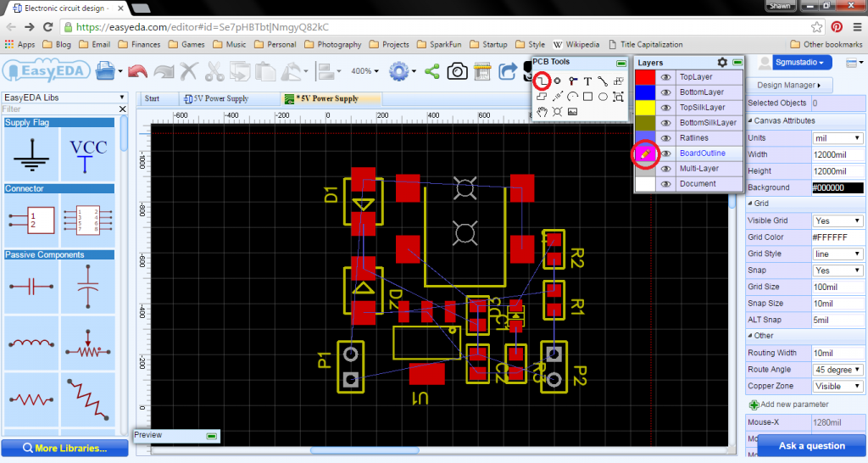Screen dimensions: 868x463
Task: Click the More Libraries button
Action: click(64, 448)
